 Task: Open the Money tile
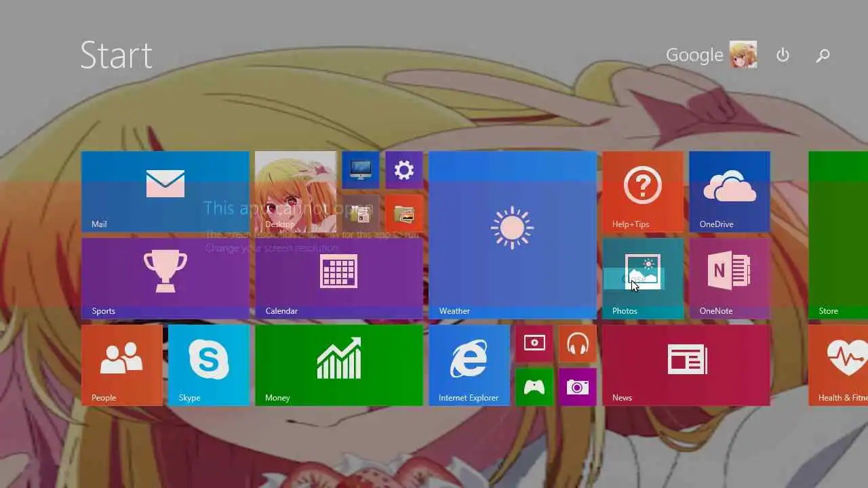339,365
